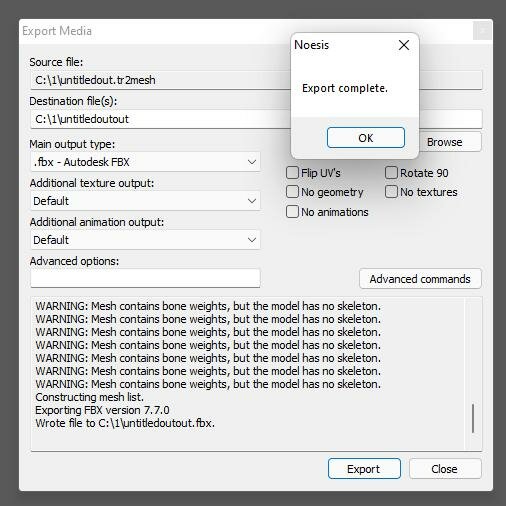Start export with the Export button
506x506 pixels.
[x=364, y=469]
